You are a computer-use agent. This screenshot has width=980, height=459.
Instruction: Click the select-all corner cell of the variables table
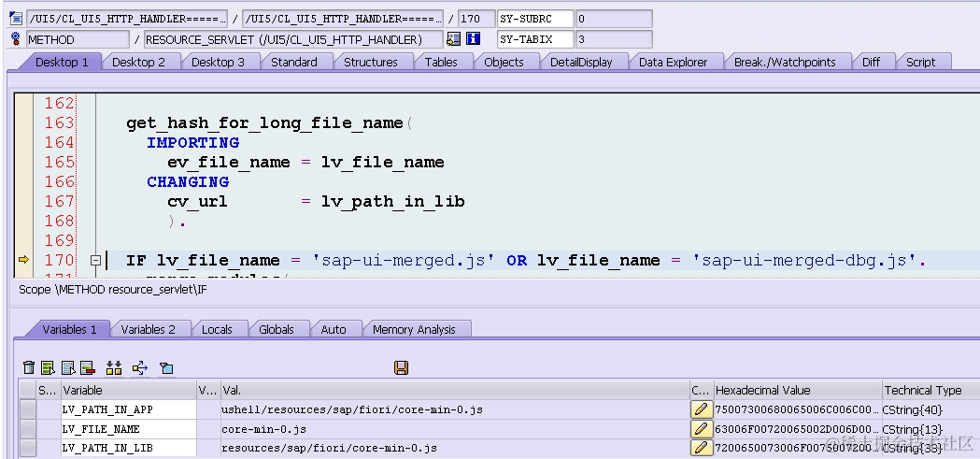(x=27, y=390)
